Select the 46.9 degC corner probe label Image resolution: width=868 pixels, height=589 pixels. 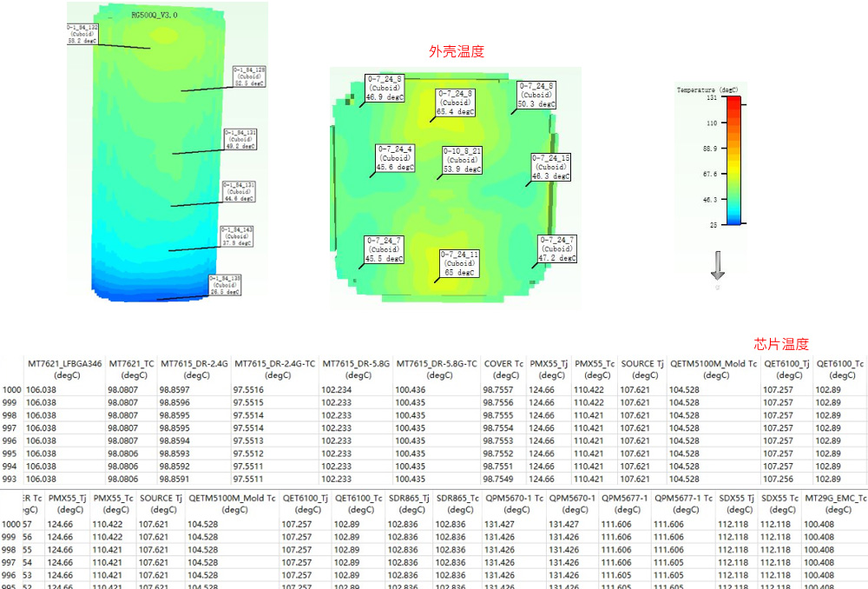tap(385, 89)
